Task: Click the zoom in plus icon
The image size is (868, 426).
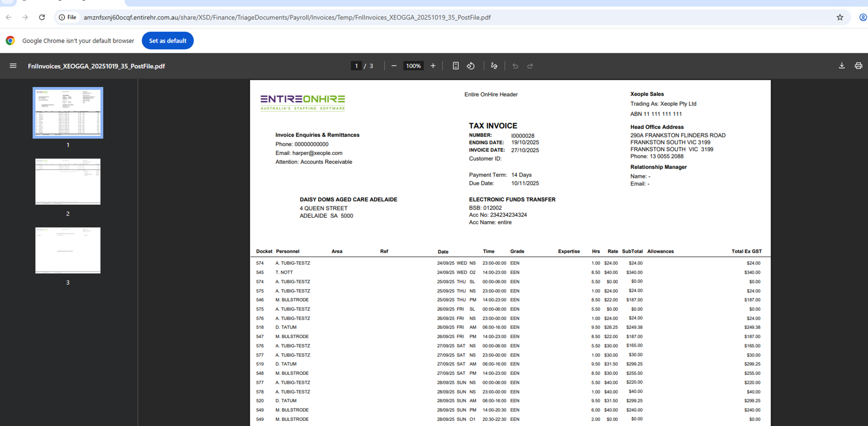Action: coord(433,66)
